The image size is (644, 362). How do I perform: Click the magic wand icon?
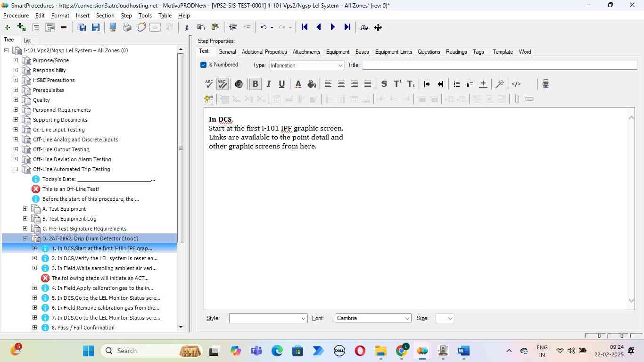500,84
